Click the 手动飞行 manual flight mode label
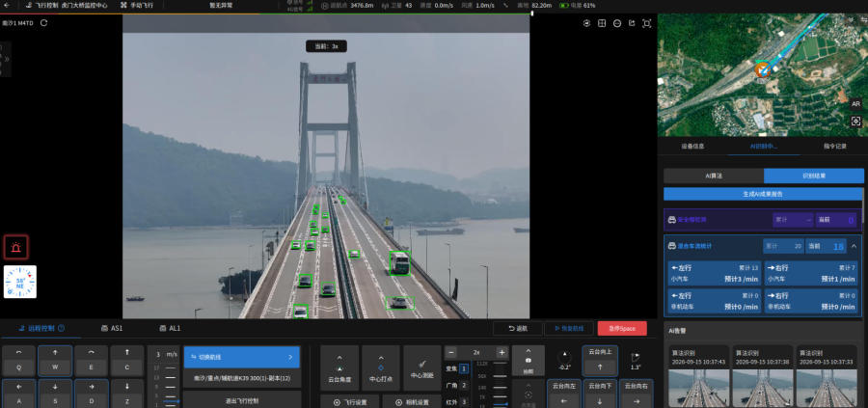The width and height of the screenshot is (868, 408). [x=137, y=5]
